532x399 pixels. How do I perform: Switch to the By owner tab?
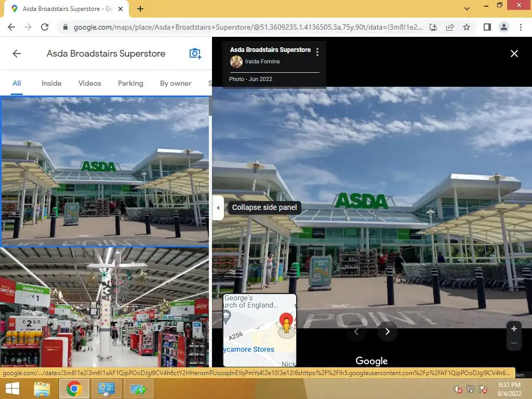click(x=176, y=83)
